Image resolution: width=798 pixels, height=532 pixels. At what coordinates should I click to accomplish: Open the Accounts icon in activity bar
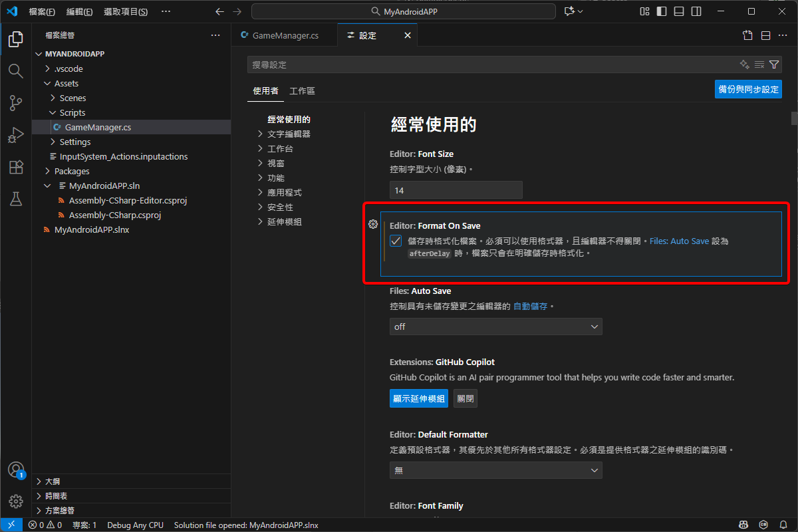(15, 469)
